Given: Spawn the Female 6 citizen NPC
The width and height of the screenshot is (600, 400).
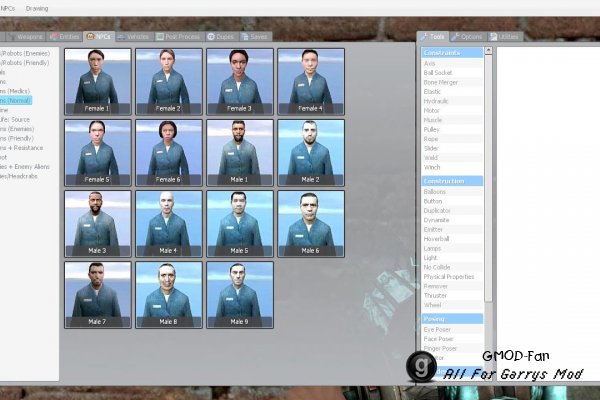Looking at the screenshot, I should pos(169,153).
